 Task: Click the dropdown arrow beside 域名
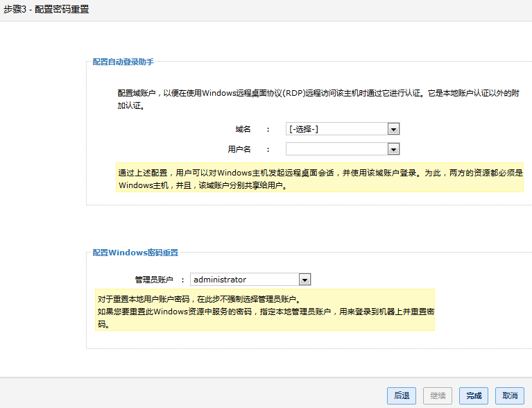coord(393,129)
